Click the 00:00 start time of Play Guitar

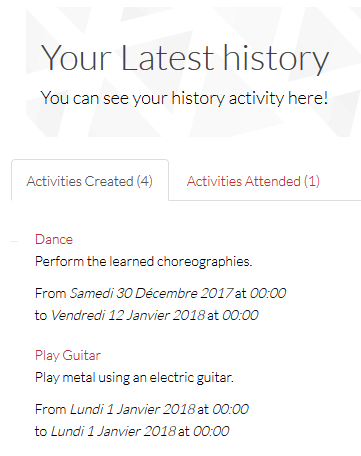click(230, 409)
